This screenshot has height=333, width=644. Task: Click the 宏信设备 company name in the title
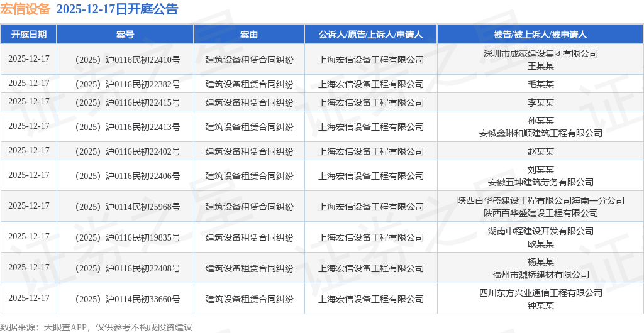[25, 9]
